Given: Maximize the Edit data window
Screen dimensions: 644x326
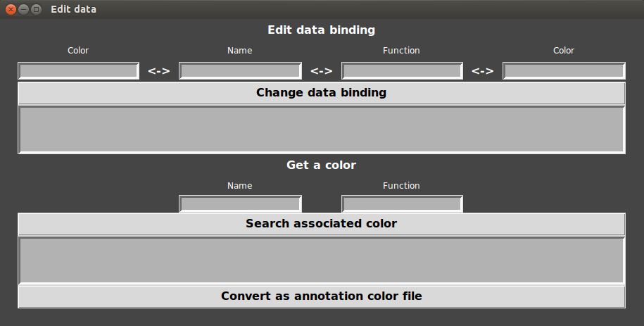Looking at the screenshot, I should 37,10.
